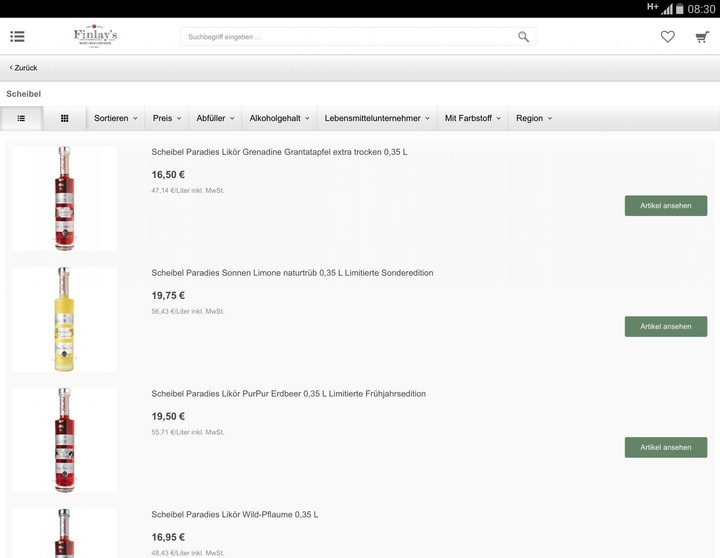
Task: Open the Wild-Pflaume product title
Action: click(235, 515)
